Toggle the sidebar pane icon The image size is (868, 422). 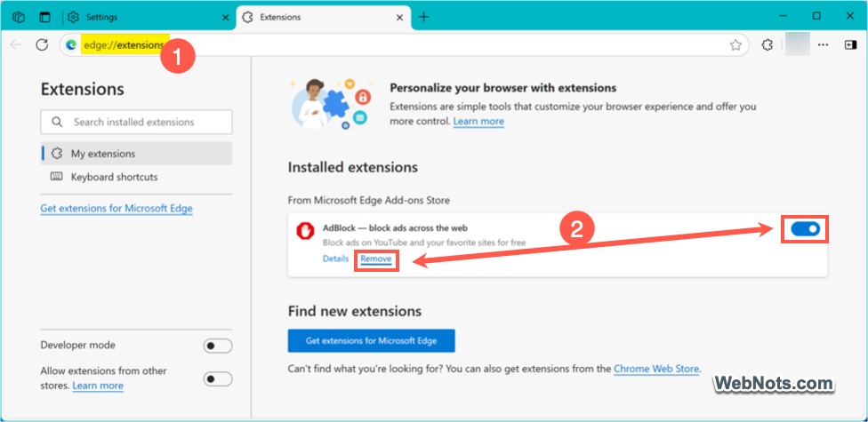[851, 45]
